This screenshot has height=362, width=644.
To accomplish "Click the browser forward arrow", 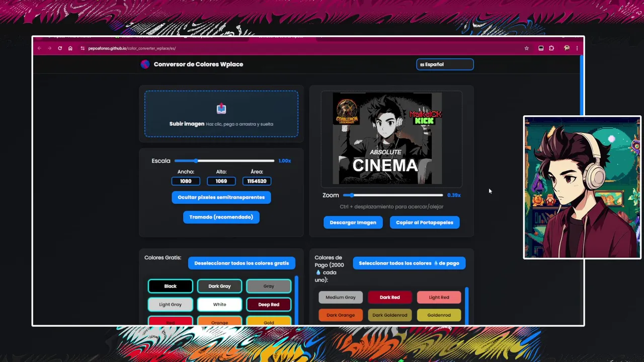I will pyautogui.click(x=49, y=48).
